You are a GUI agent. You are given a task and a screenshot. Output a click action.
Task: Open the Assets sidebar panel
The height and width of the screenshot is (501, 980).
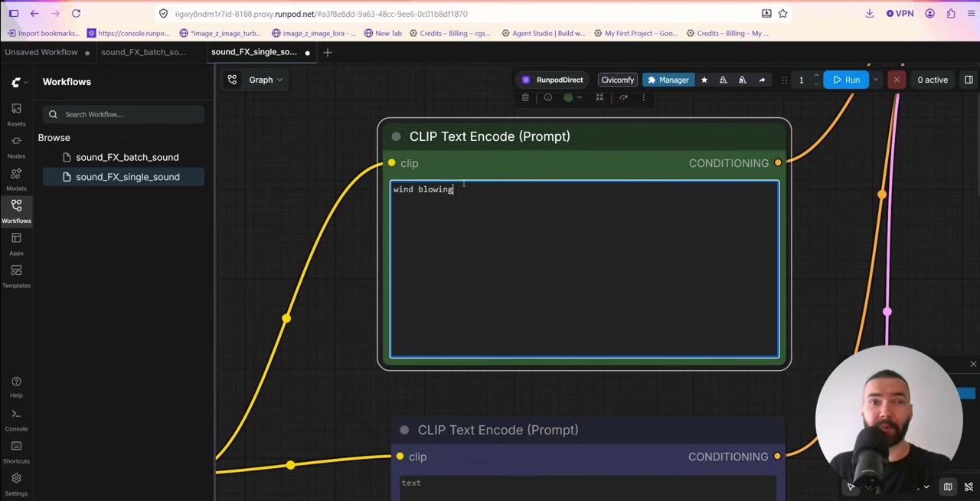click(16, 113)
